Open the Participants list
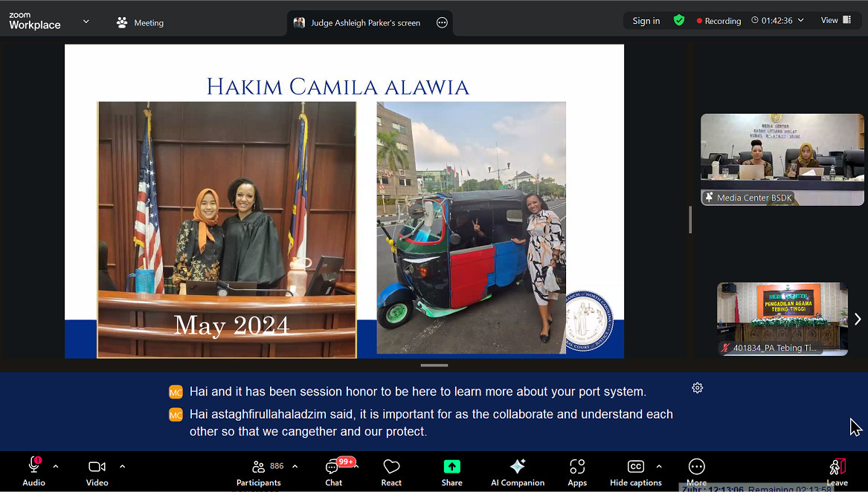Screen dimensions: 868x492 259,471
